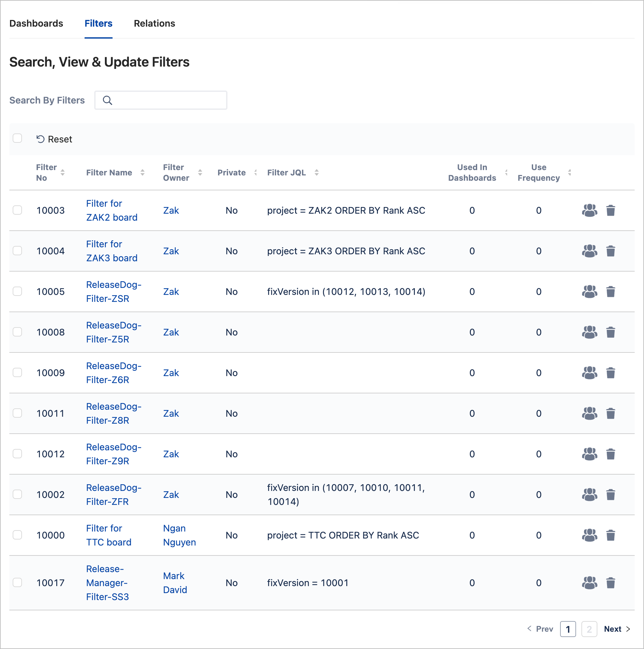The width and height of the screenshot is (644, 649).
Task: Sort the table by Filter No column
Action: click(x=63, y=172)
